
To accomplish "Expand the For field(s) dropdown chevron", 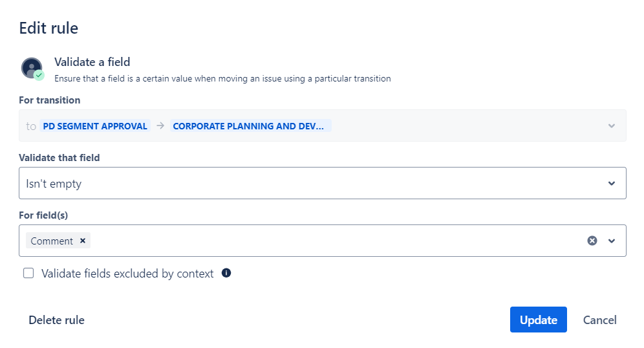I will 612,241.
